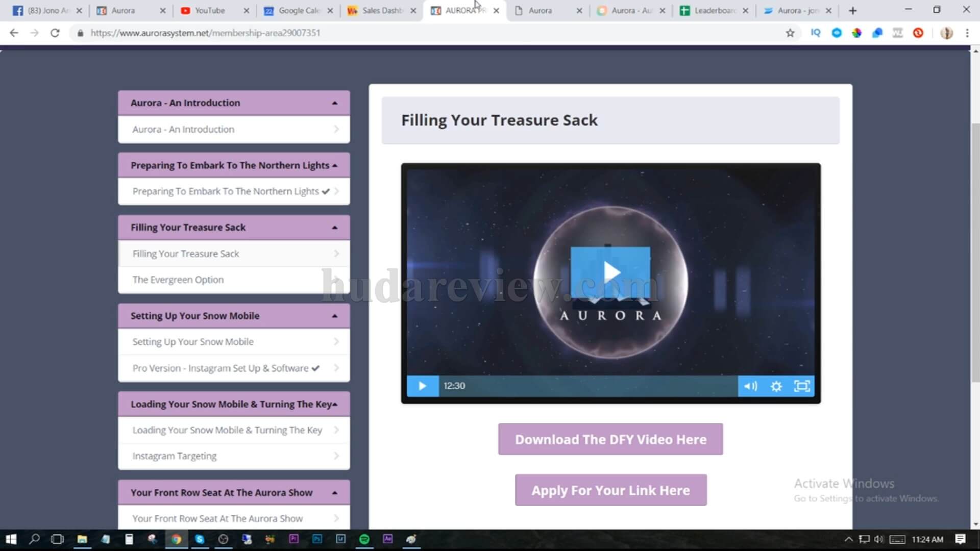
Task: Click the page vertical scrollbar thumb
Action: [x=975, y=253]
